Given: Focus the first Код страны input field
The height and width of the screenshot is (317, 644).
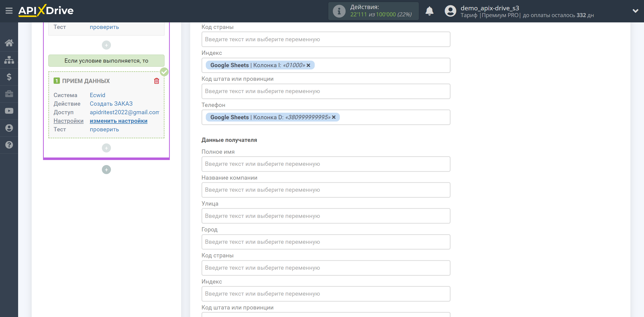Looking at the screenshot, I should 326,39.
